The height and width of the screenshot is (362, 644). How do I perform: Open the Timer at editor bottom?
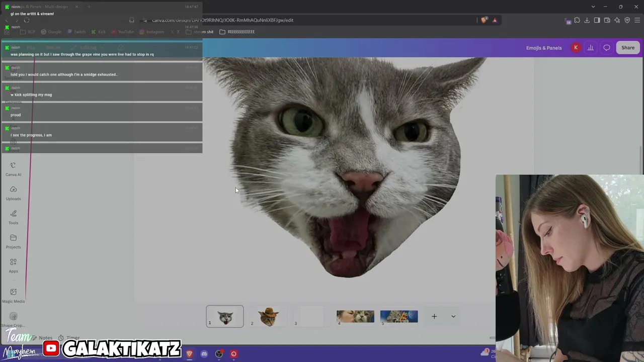[69, 338]
